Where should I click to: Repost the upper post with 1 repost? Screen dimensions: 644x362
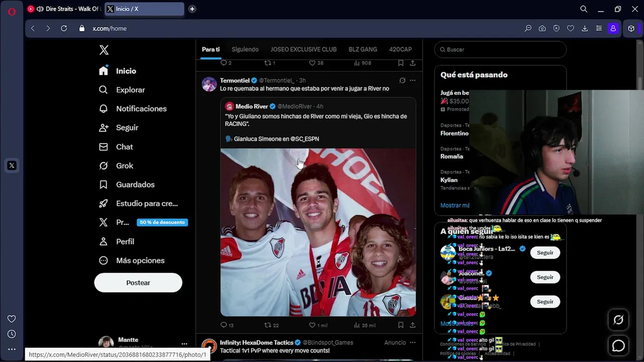pyautogui.click(x=270, y=63)
